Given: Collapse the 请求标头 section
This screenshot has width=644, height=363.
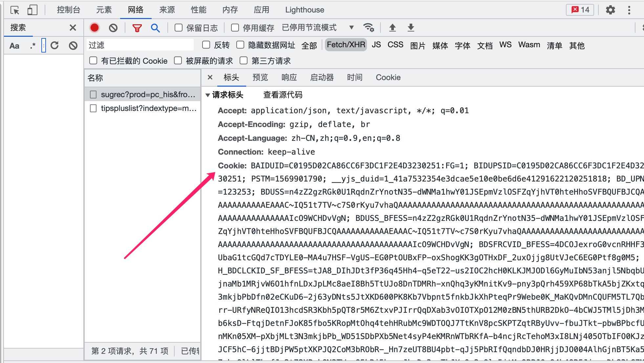Looking at the screenshot, I should [208, 95].
